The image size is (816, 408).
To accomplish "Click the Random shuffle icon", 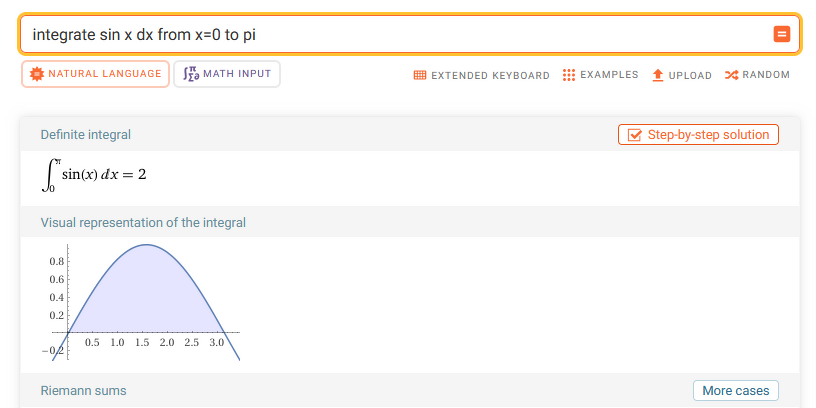I will click(731, 75).
